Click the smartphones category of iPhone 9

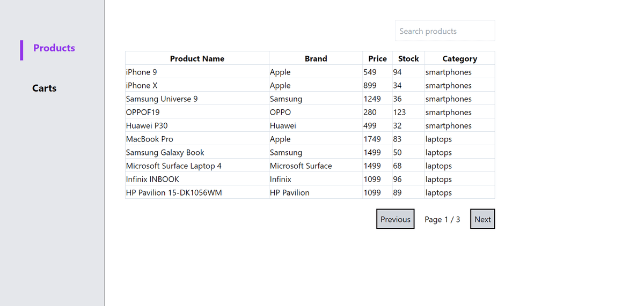click(x=448, y=72)
